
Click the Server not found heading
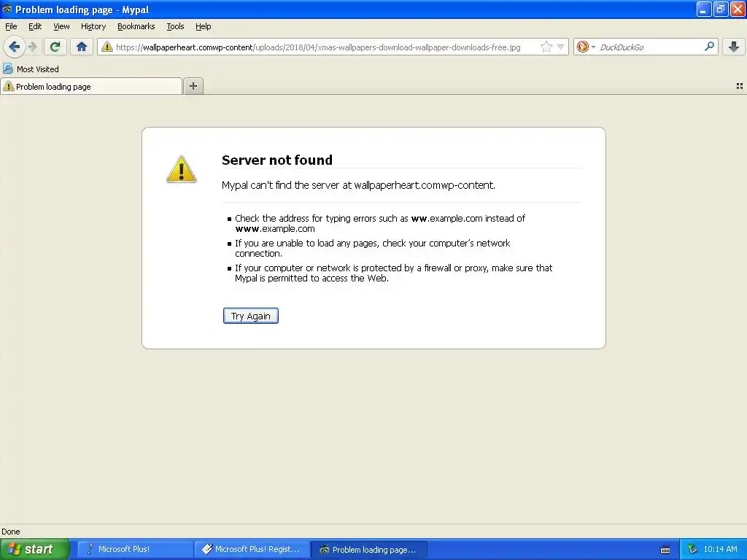click(277, 160)
